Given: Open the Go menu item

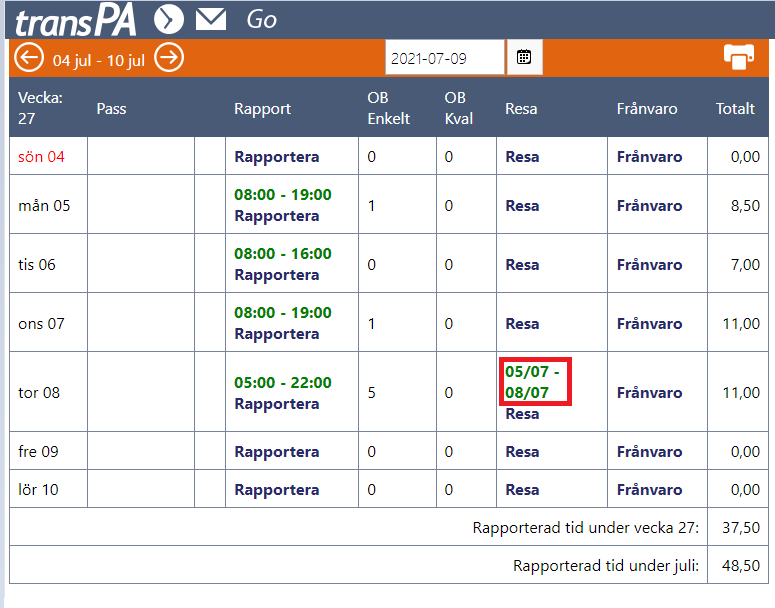Looking at the screenshot, I should point(261,20).
